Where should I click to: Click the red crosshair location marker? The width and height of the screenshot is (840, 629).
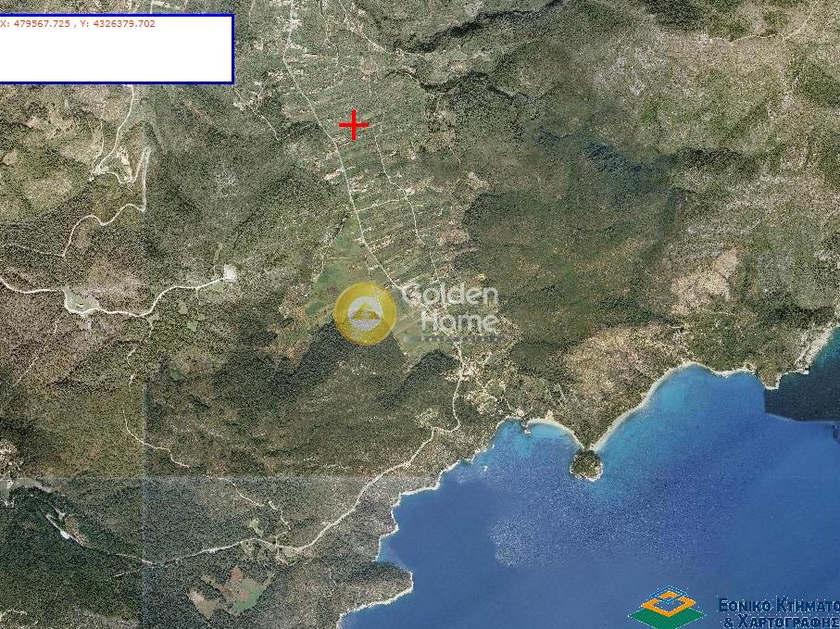click(x=353, y=125)
